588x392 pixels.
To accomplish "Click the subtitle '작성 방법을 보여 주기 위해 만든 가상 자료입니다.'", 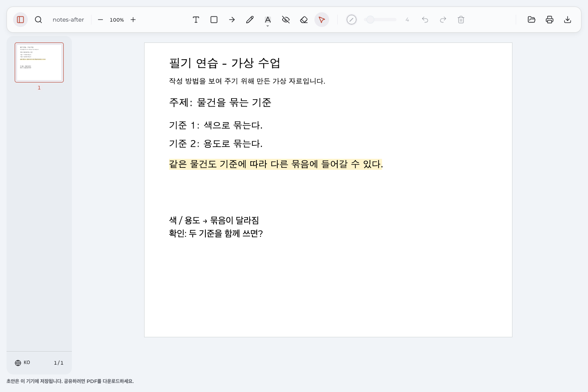I will pyautogui.click(x=247, y=81).
